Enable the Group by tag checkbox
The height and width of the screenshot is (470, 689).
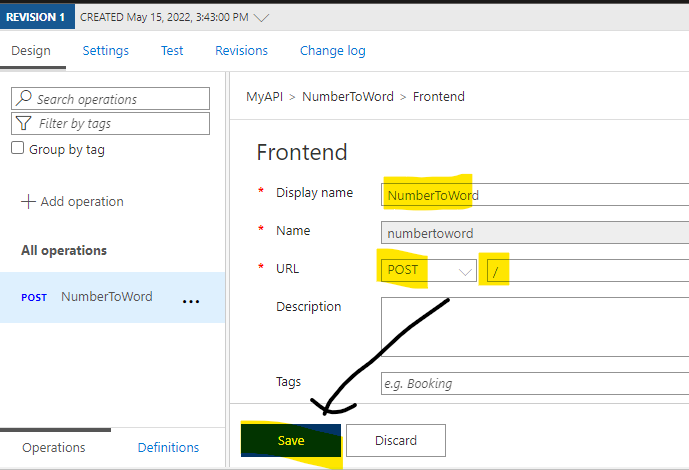pyautogui.click(x=17, y=149)
